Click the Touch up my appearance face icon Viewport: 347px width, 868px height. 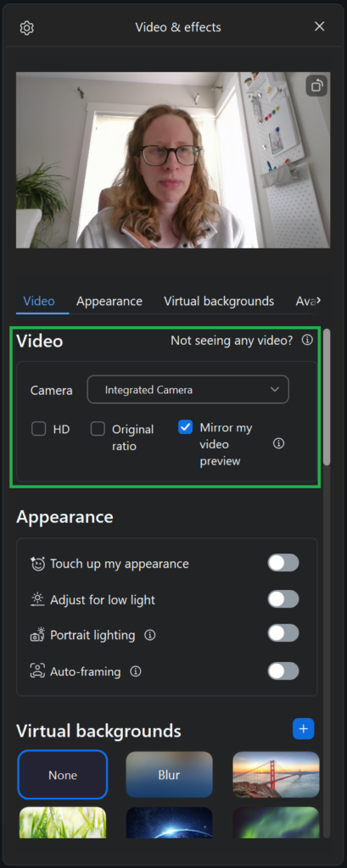[37, 564]
